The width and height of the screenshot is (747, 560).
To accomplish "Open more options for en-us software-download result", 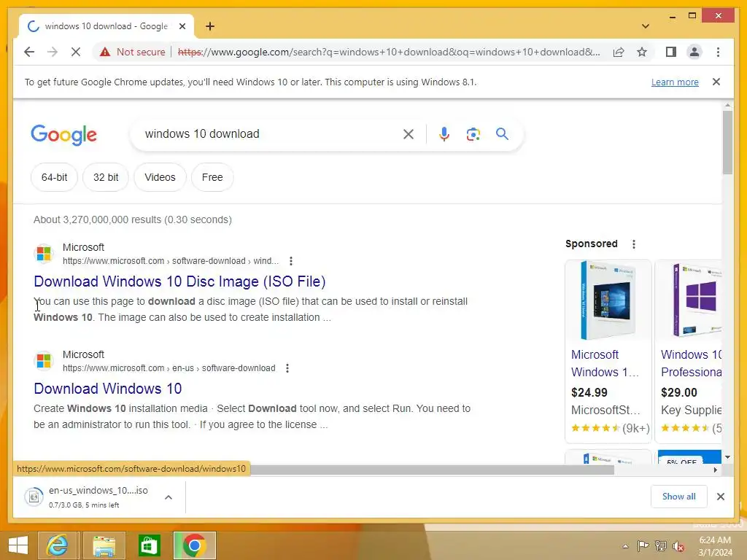I will (x=287, y=368).
